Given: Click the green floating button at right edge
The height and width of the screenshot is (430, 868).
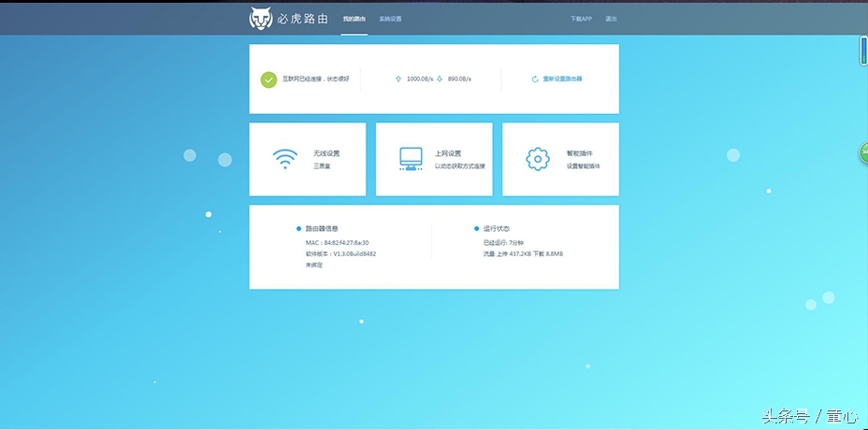Looking at the screenshot, I should (863, 152).
